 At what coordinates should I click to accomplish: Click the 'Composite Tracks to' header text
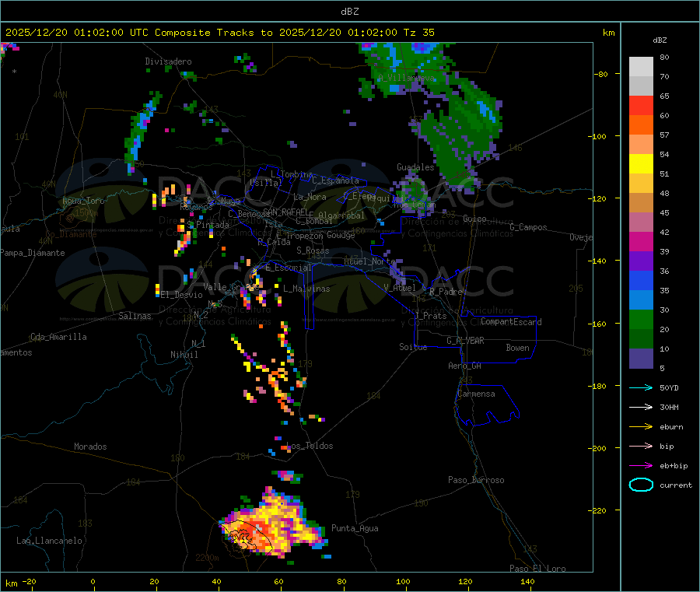(213, 33)
